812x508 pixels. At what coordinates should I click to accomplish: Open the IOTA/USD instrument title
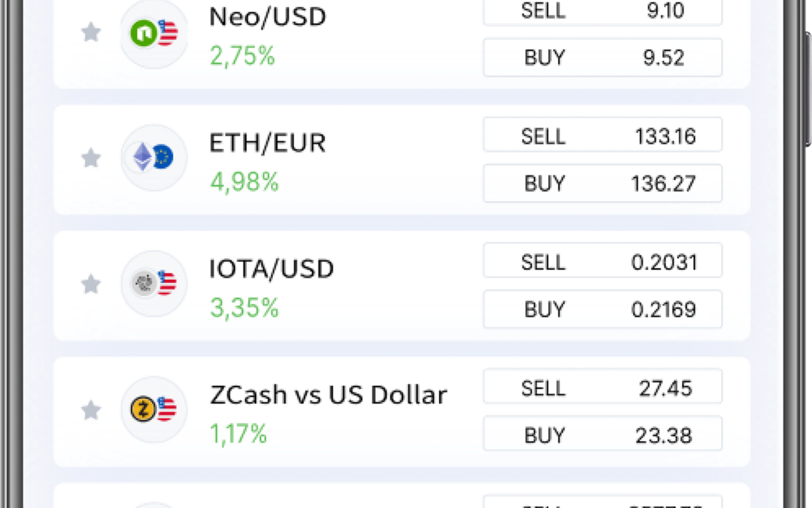pyautogui.click(x=271, y=269)
